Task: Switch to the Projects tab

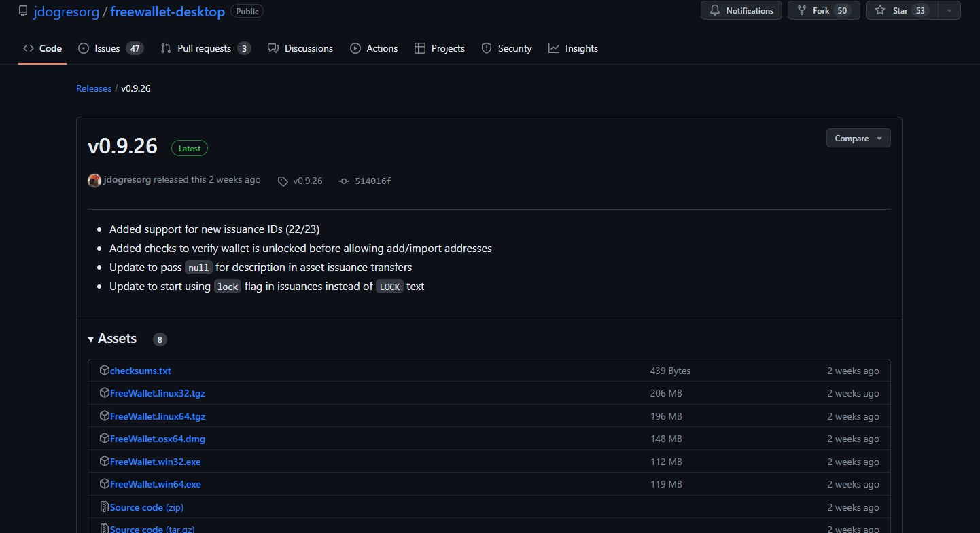Action: click(x=440, y=48)
